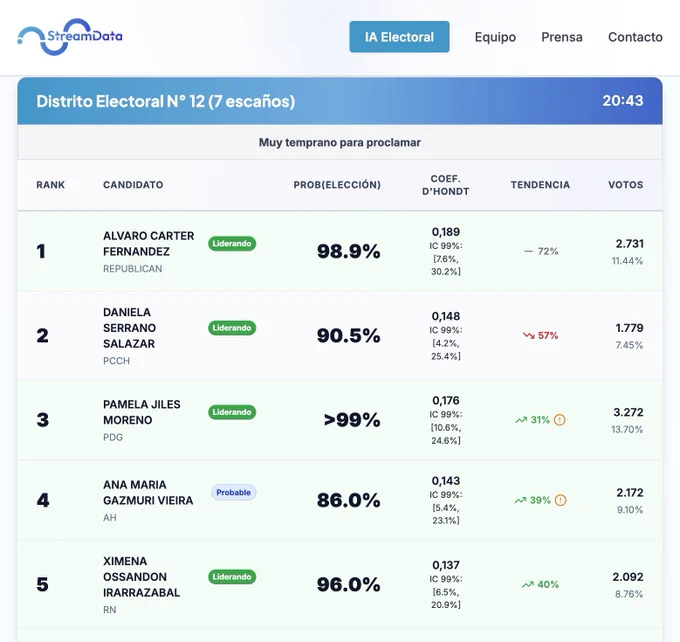The width and height of the screenshot is (680, 642).
Task: Click the flat trend dash beside 72%
Action: point(528,251)
